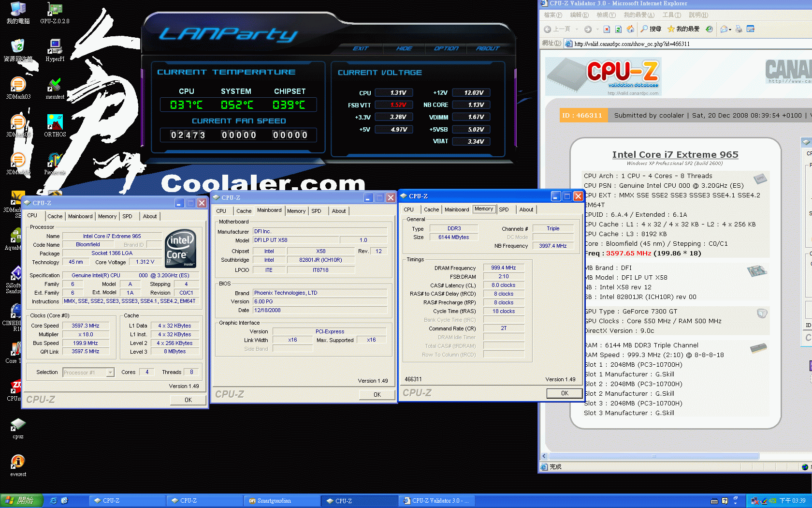Click the IE Edit page icon
The height and width of the screenshot is (508, 812).
[x=751, y=29]
